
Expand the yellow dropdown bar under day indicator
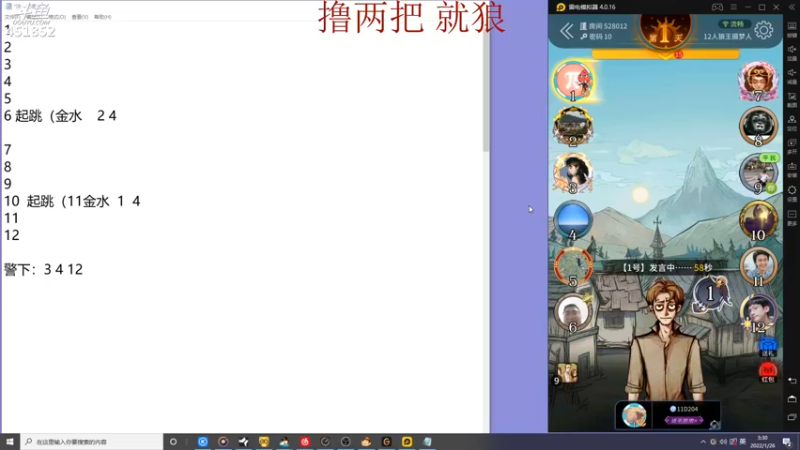665,54
